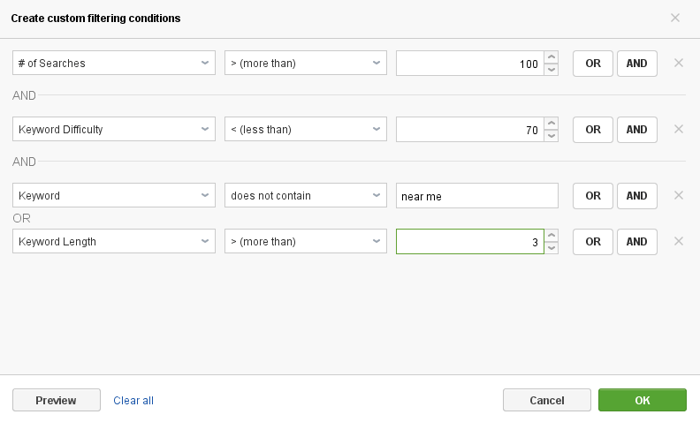Add AND condition to Keyword Difficulty row

pyautogui.click(x=636, y=129)
